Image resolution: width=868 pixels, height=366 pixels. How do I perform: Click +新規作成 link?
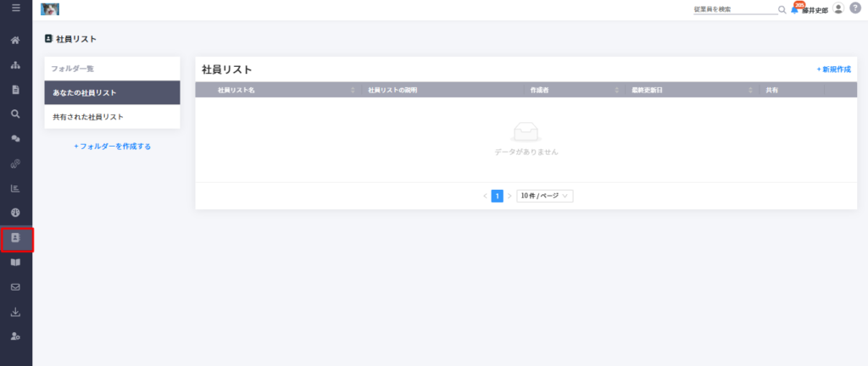point(834,69)
